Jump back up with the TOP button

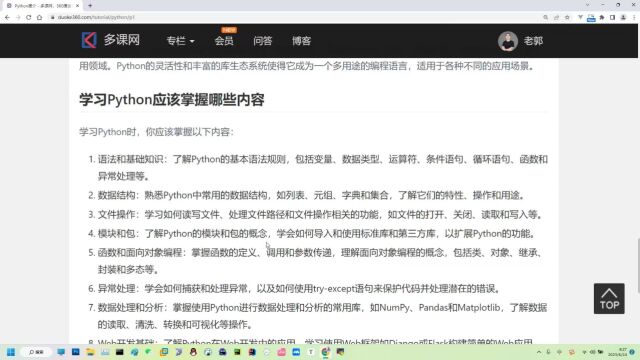(609, 298)
